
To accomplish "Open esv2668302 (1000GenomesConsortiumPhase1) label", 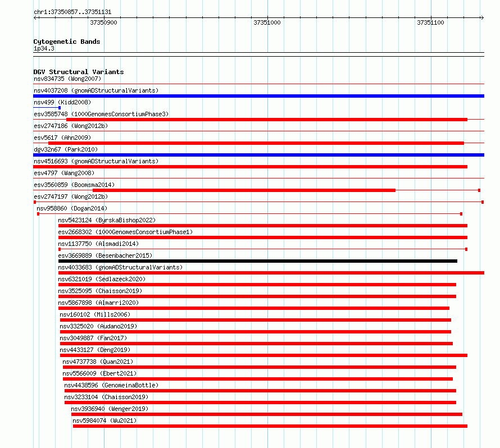I will coord(125,232).
